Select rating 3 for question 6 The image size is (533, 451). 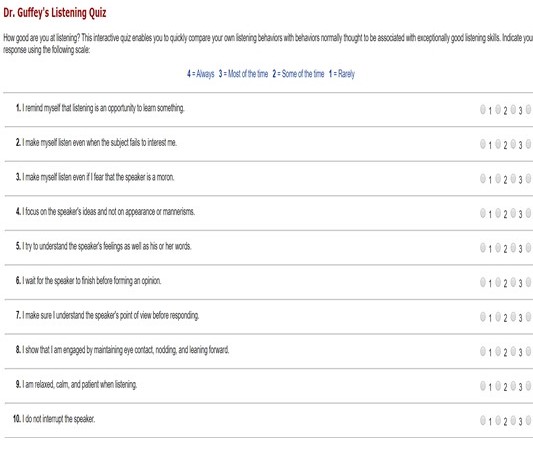click(513, 282)
